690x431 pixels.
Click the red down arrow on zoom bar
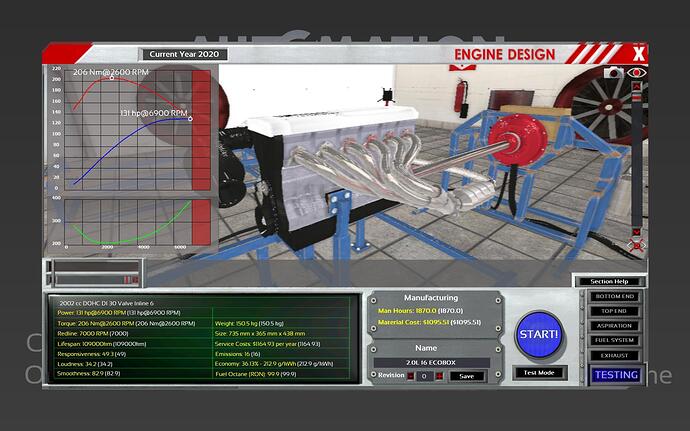click(637, 231)
